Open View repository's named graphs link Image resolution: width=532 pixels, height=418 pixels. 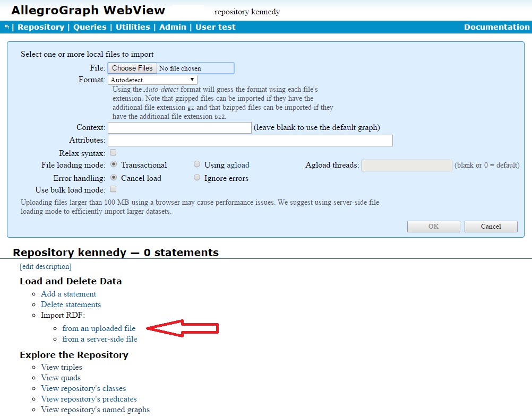point(95,410)
